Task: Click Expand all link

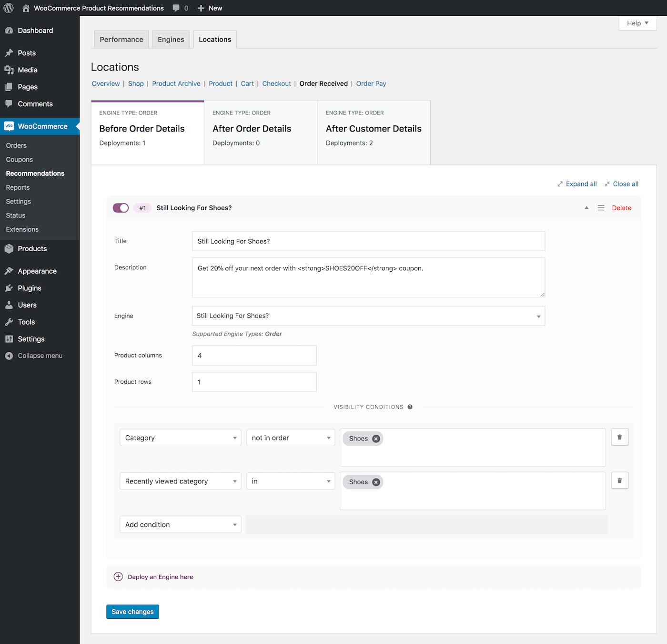Action: pos(577,184)
